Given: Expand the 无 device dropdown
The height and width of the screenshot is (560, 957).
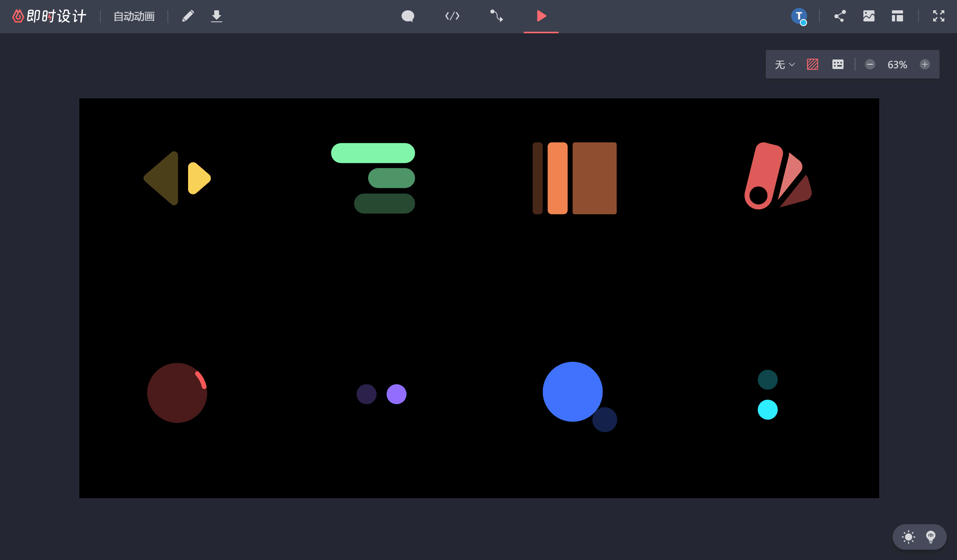Looking at the screenshot, I should [x=784, y=65].
